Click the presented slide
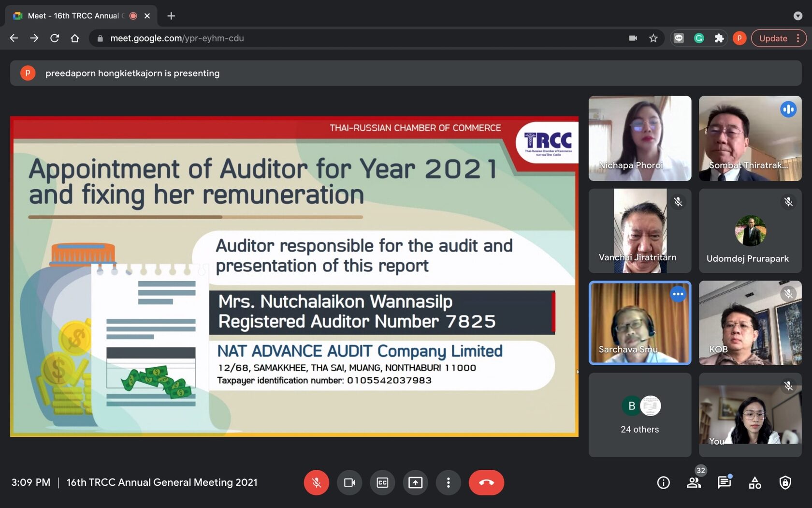 [294, 276]
